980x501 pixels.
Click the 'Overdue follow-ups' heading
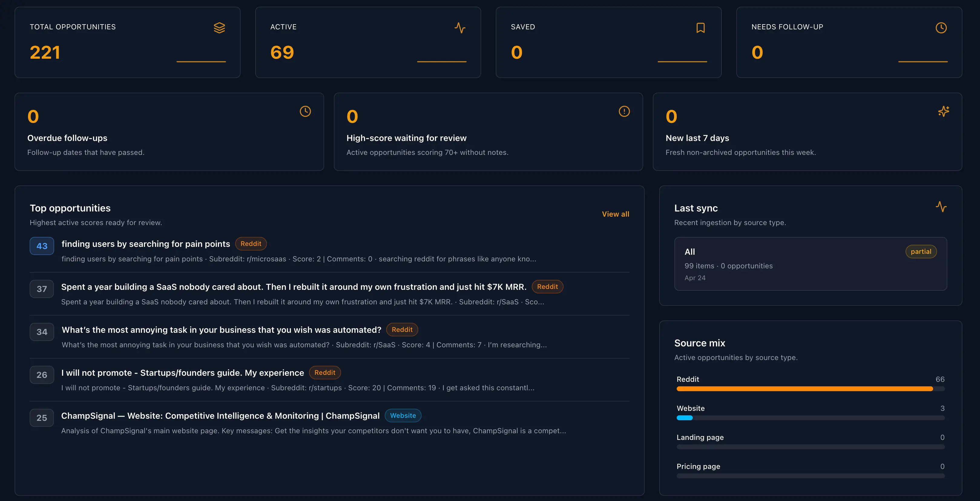click(x=67, y=138)
